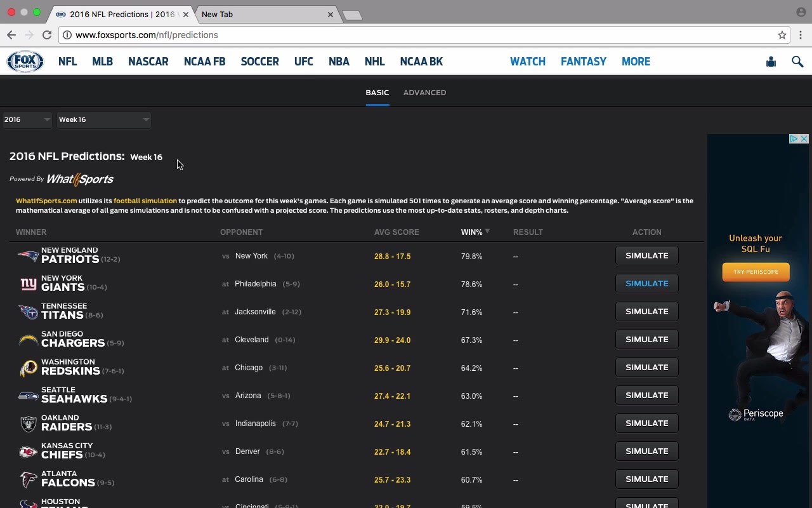Click the FANTASY link in the navigation
The height and width of the screenshot is (508, 812).
click(x=584, y=62)
